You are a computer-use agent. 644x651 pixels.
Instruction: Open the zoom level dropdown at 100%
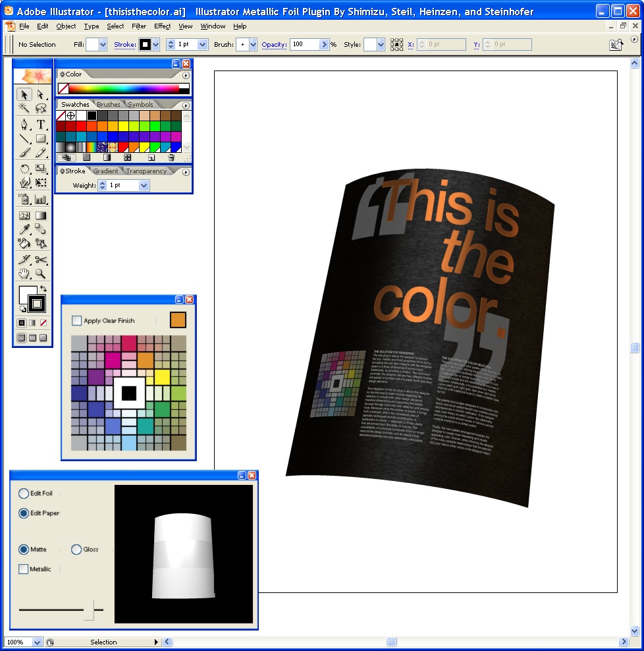37,642
